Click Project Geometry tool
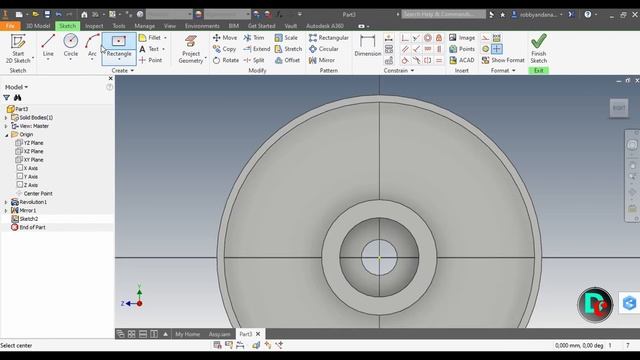The width and height of the screenshot is (640, 360). pyautogui.click(x=191, y=49)
